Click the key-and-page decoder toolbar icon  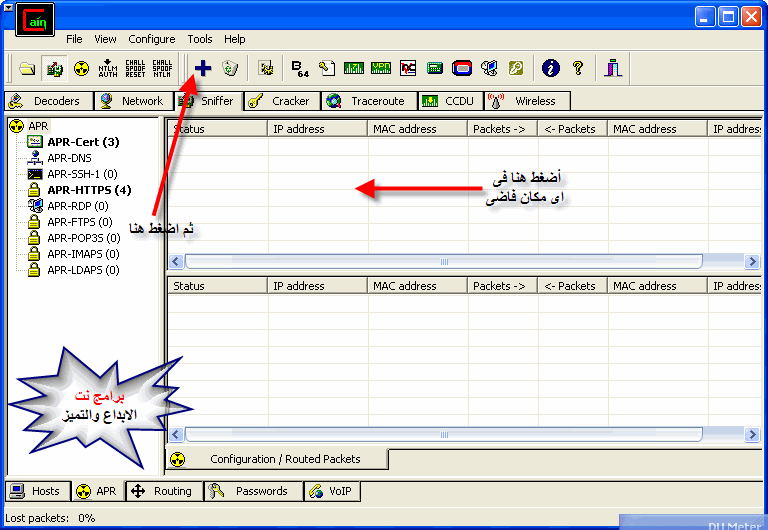327,68
